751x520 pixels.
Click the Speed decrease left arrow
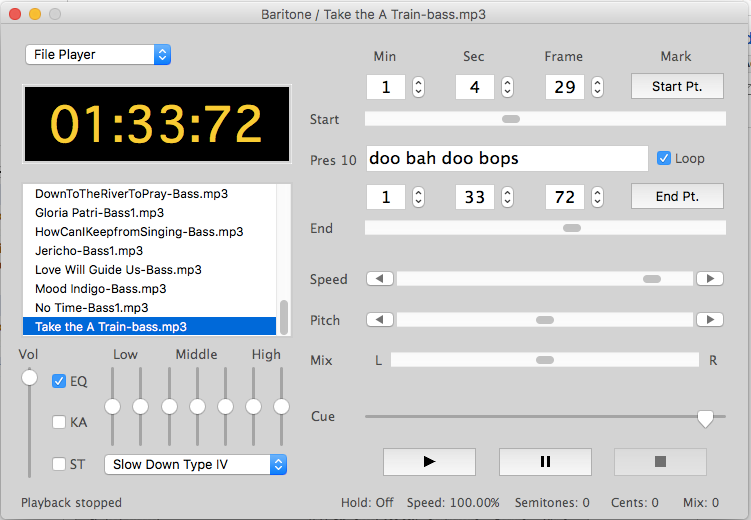point(380,279)
